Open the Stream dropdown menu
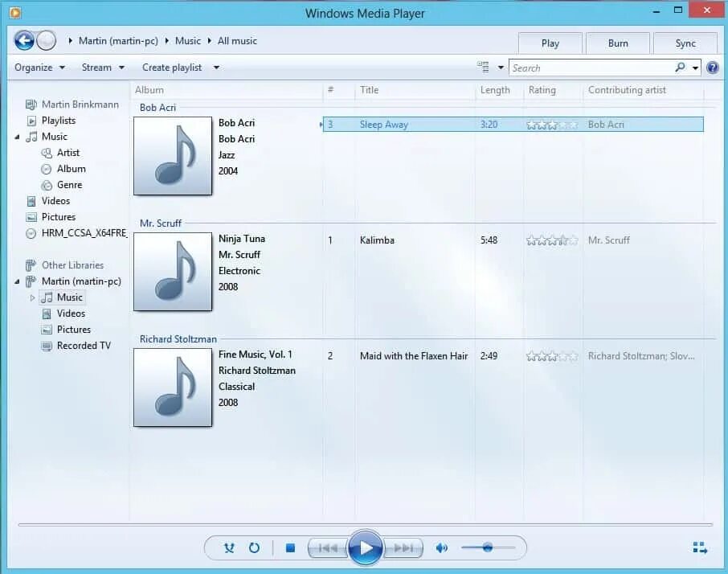The image size is (728, 574). pyautogui.click(x=103, y=68)
